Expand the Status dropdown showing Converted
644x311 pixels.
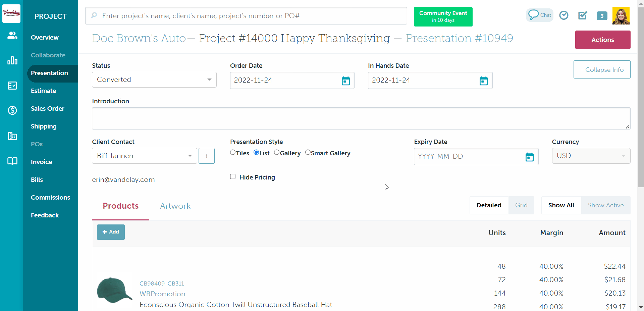pyautogui.click(x=154, y=80)
